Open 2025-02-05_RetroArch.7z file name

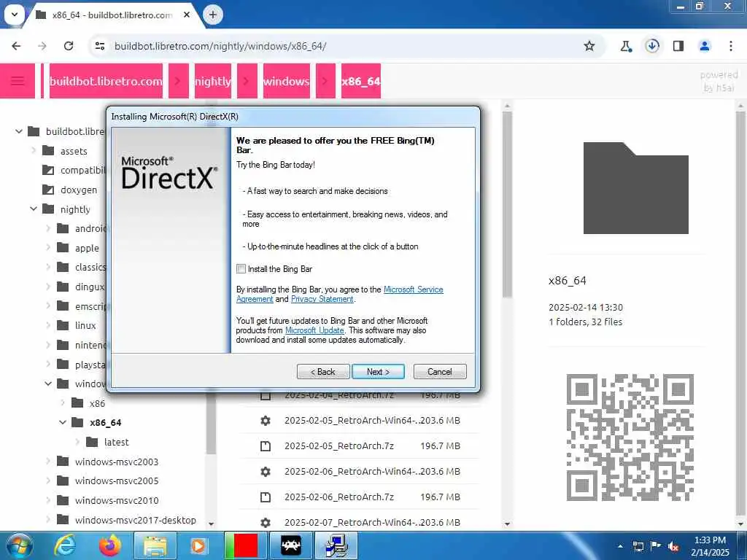pos(339,446)
